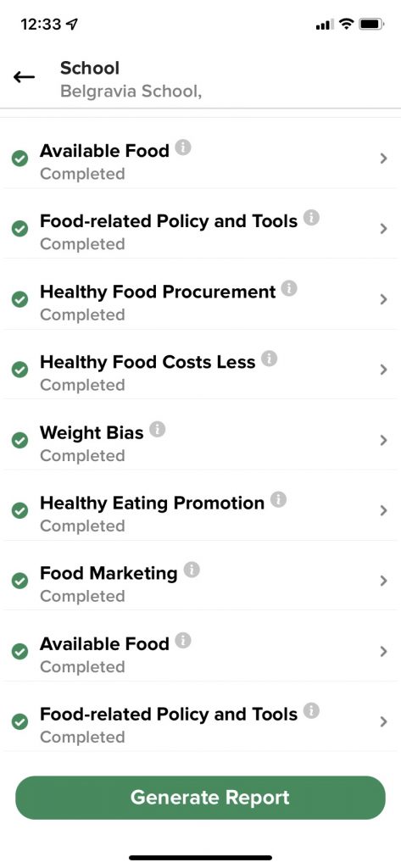Click green checkmark beside Weight Bias
The image size is (401, 868).
pos(20,441)
